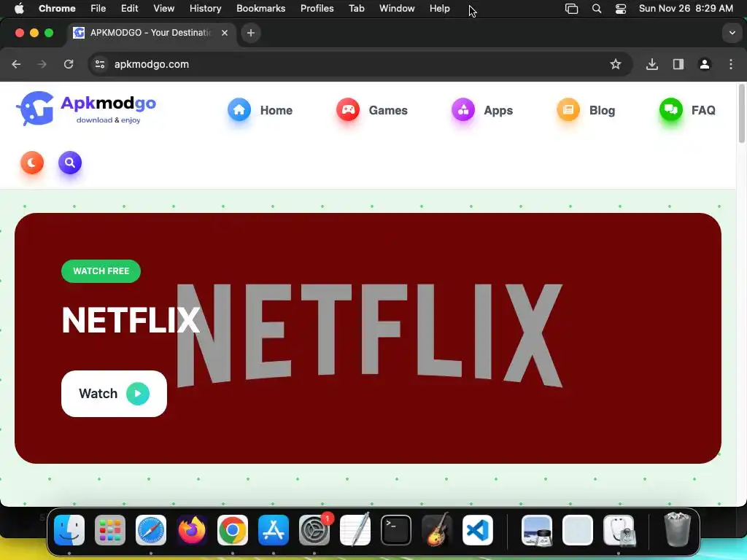Open Spotlight search in menu bar
Viewport: 747px width, 560px height.
pos(597,9)
